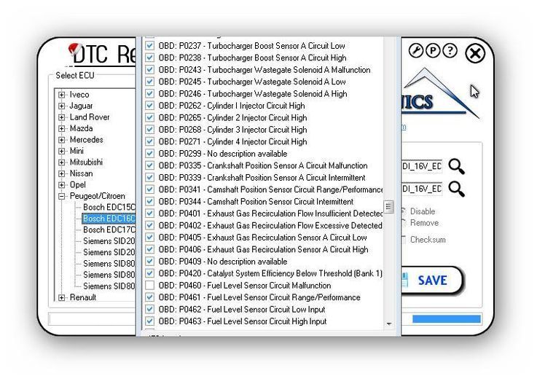Viewport: 537px width, 392px height.
Task: Click the SAVE button
Action: [432, 281]
